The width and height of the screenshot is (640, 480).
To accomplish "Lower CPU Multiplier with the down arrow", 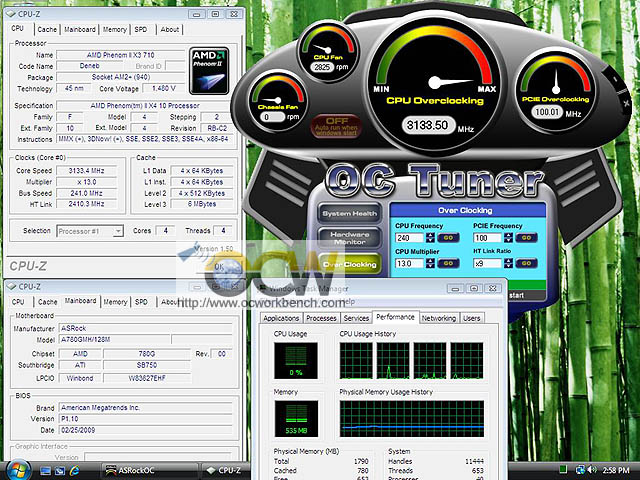I will (430, 266).
